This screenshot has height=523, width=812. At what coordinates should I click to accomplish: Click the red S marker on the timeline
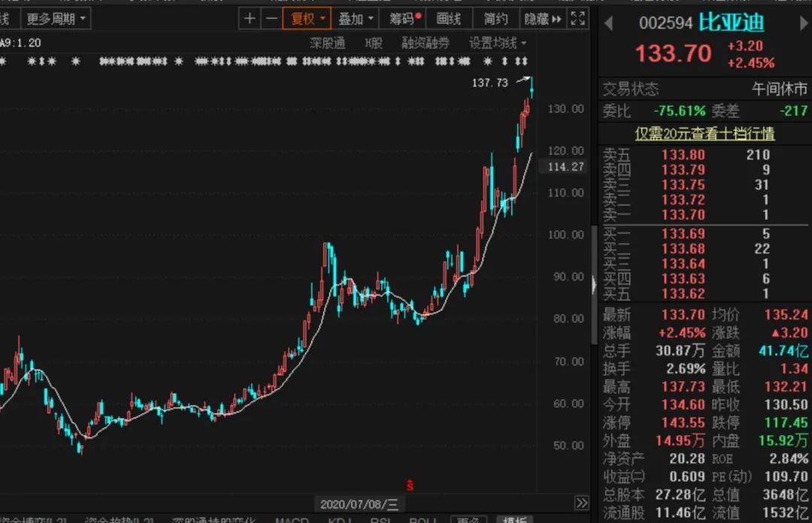point(411,485)
